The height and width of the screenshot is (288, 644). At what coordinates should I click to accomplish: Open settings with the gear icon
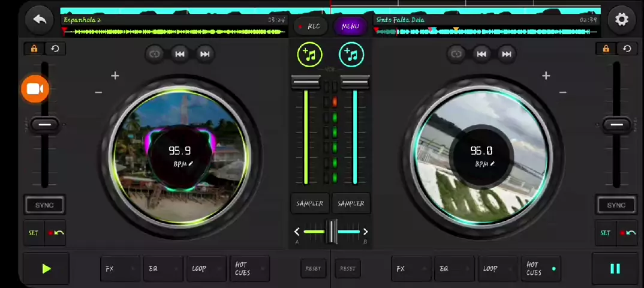pyautogui.click(x=621, y=19)
